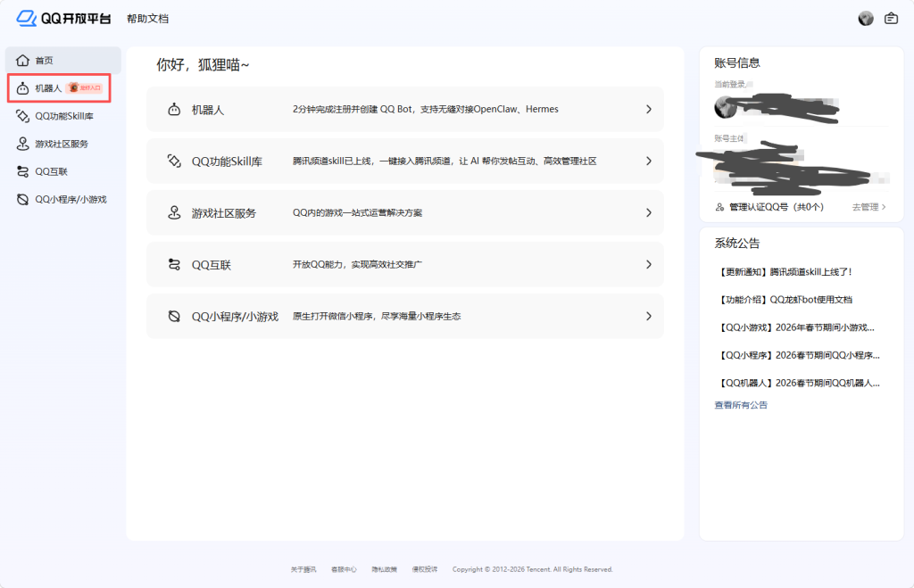
Task: Click the 机器人 card title text
Action: click(208, 110)
